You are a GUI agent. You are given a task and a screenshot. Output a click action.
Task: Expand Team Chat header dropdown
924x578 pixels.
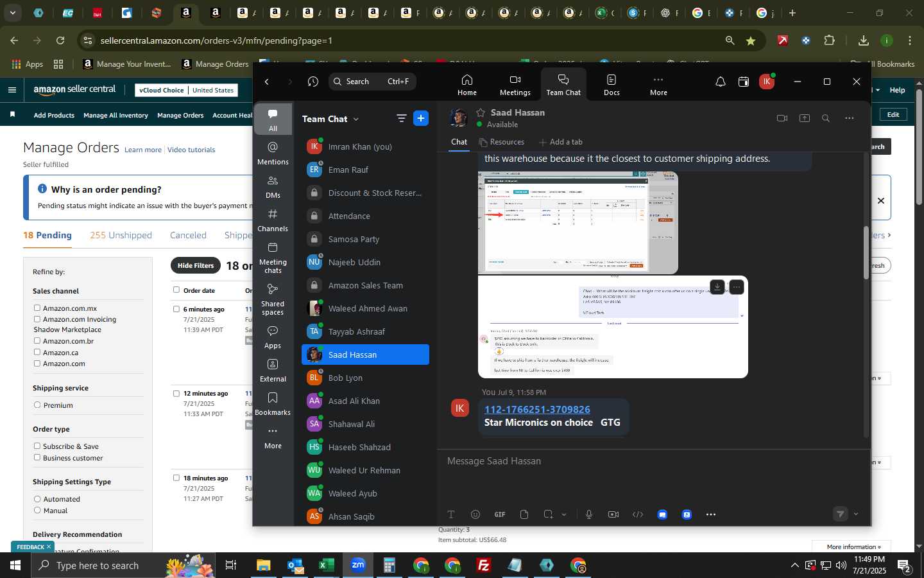click(x=356, y=119)
